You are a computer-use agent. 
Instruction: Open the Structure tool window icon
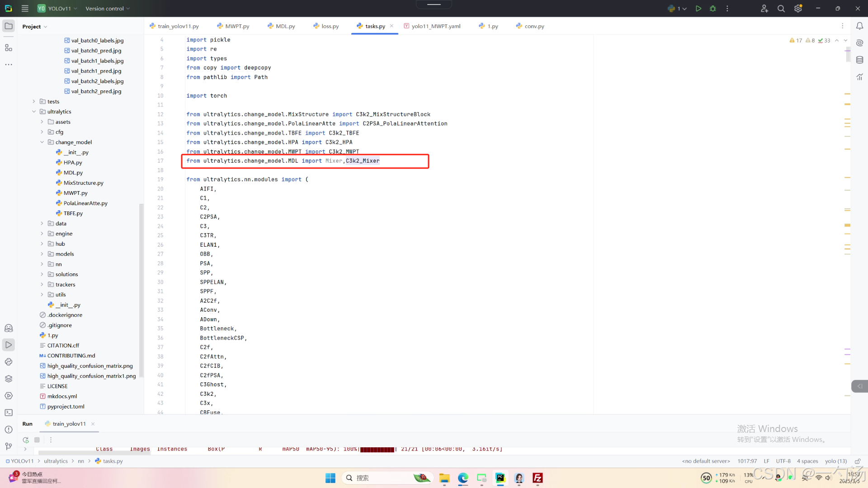coord(9,48)
